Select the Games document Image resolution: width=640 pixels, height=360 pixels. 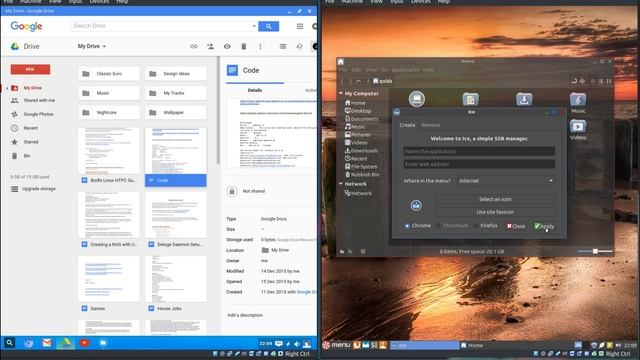(109, 285)
